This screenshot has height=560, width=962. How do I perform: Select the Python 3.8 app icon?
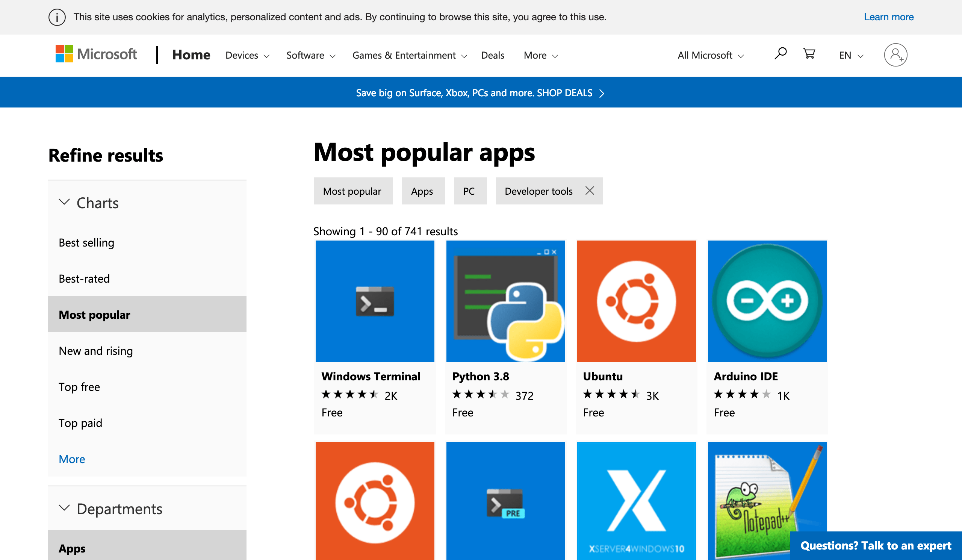point(505,301)
